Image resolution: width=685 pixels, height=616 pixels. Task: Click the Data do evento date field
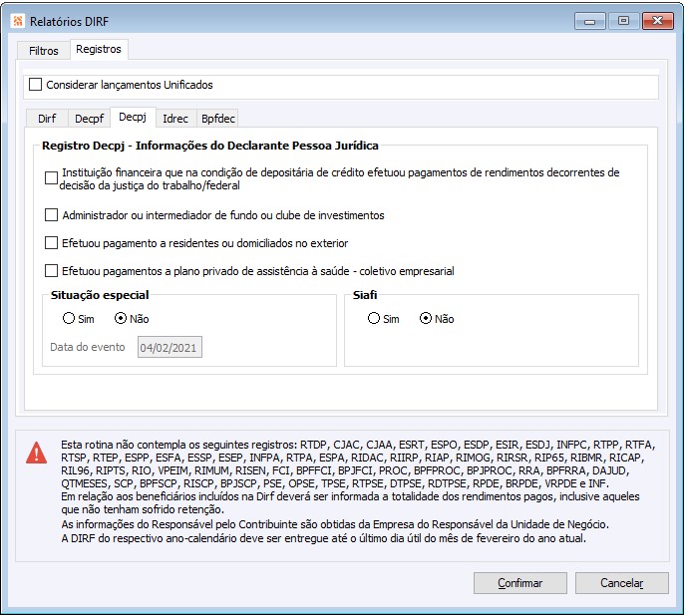(170, 347)
